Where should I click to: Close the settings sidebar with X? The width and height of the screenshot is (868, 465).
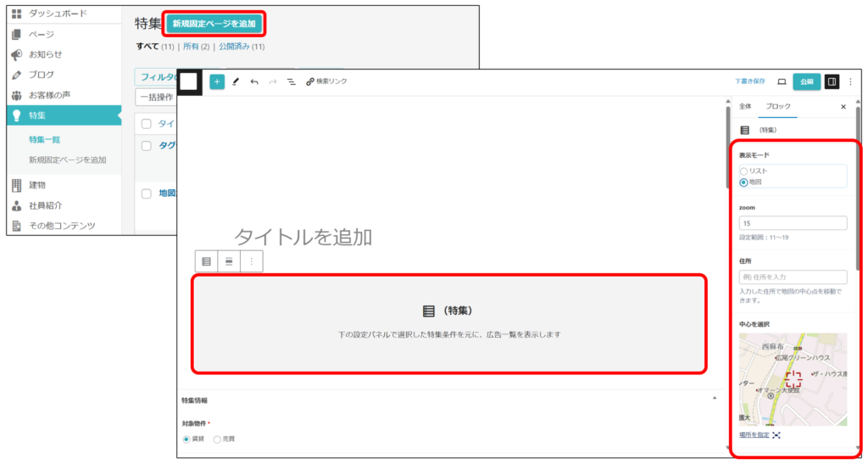tap(843, 107)
